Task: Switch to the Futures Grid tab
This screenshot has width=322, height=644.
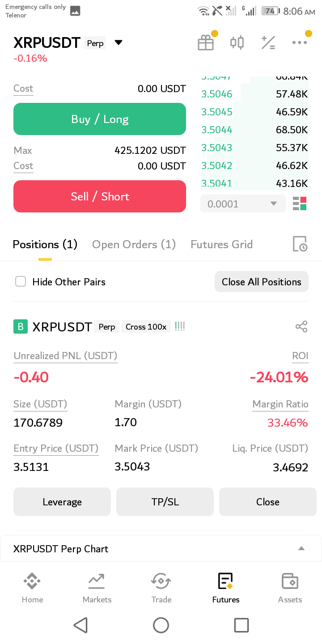Action: (222, 244)
